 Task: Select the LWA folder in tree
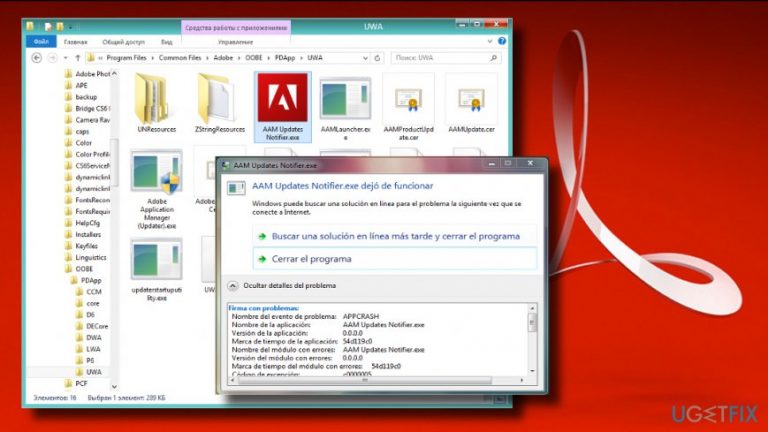point(89,349)
